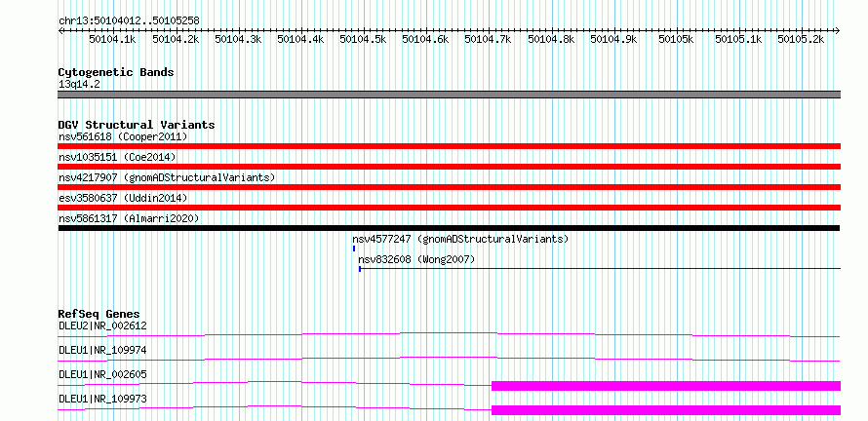Image resolution: width=868 pixels, height=421 pixels.
Task: Click the 50104.7k ruler tick label
Action: (489, 39)
